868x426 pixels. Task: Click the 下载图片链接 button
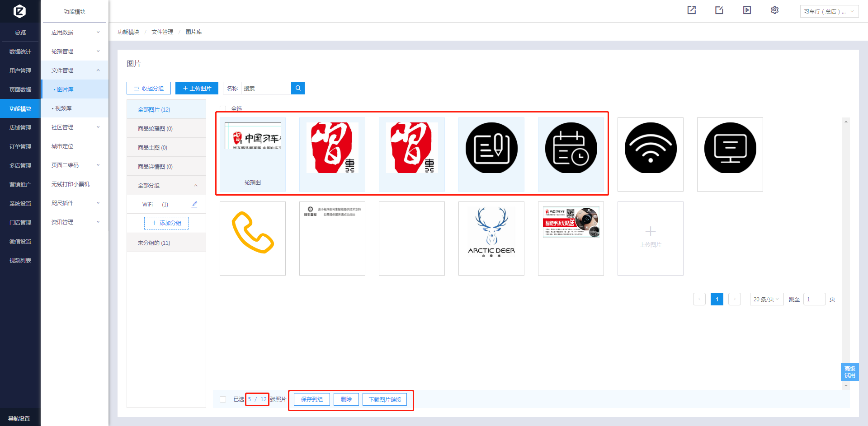tap(385, 399)
